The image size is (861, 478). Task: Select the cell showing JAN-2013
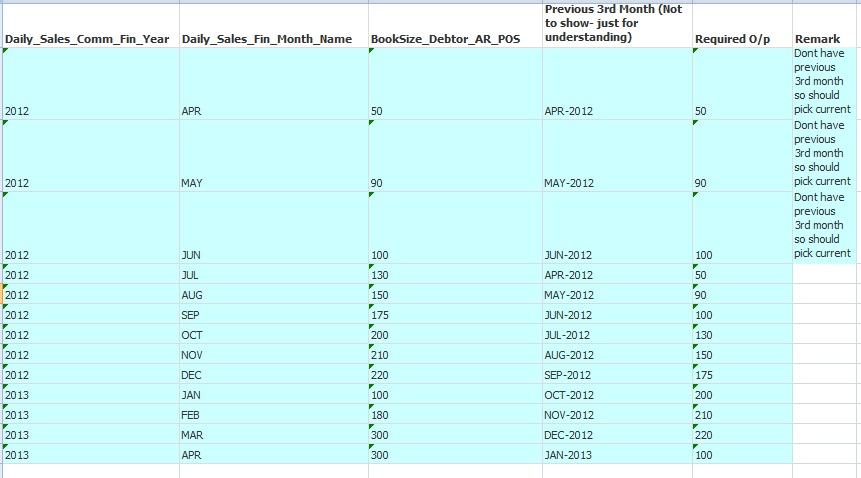(617, 454)
